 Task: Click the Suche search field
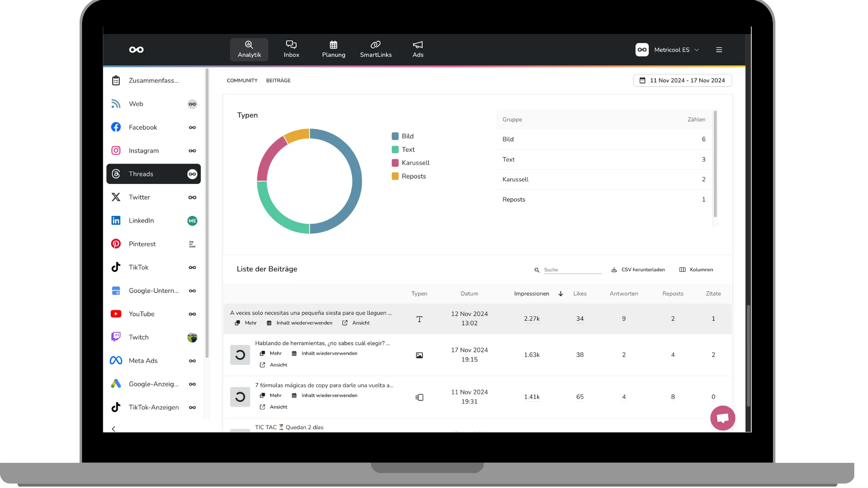[572, 270]
